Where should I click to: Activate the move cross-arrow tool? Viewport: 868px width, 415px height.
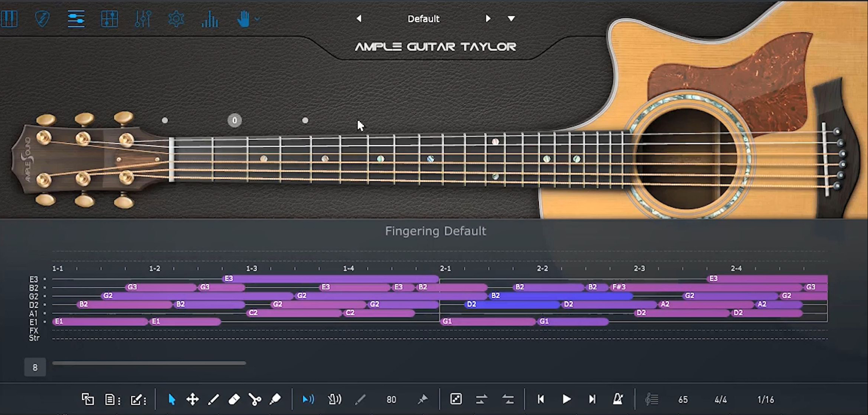point(193,400)
